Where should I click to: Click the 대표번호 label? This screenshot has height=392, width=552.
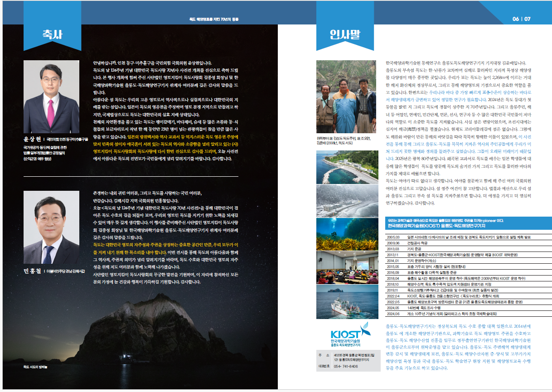pyautogui.click(x=324, y=366)
